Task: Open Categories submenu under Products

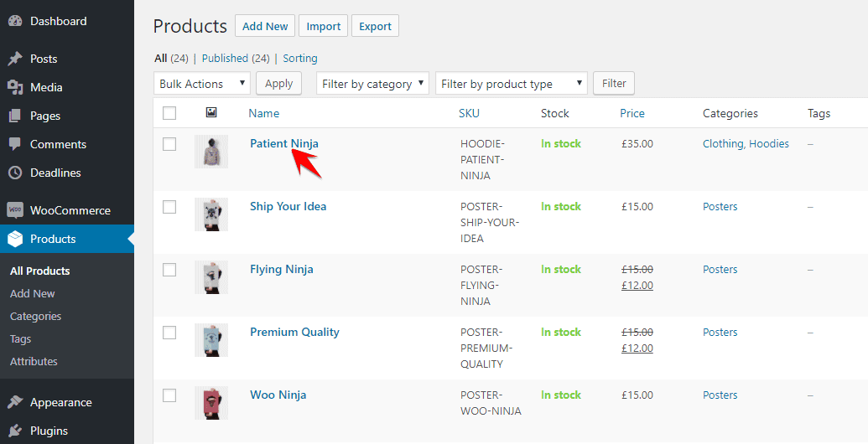Action: 35,316
